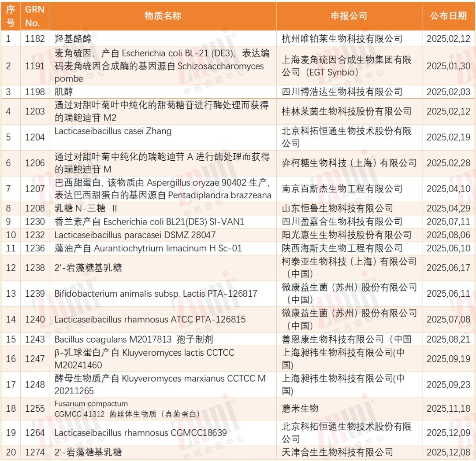Click the 公布日期 column header
476x461 pixels.
[x=448, y=16]
